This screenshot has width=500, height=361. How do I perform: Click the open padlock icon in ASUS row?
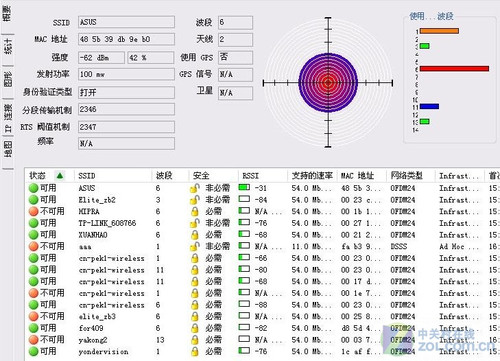[x=195, y=188]
